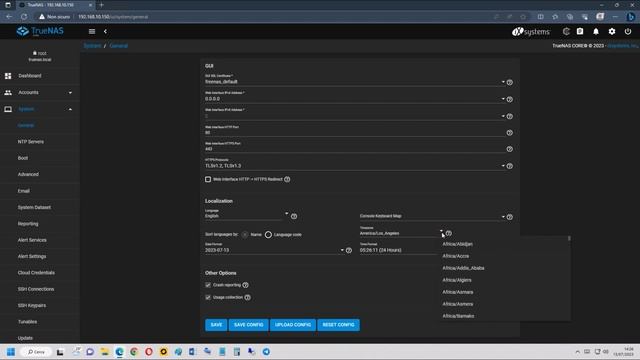This screenshot has width=640, height=360.
Task: Enable Web Interface HTTP to HTTPS Redirect
Action: pyautogui.click(x=208, y=179)
